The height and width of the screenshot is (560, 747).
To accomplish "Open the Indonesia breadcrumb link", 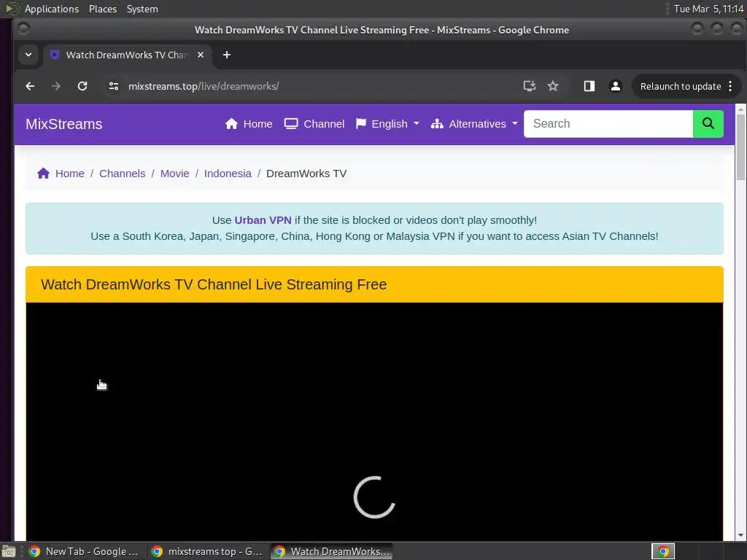I will [x=228, y=174].
